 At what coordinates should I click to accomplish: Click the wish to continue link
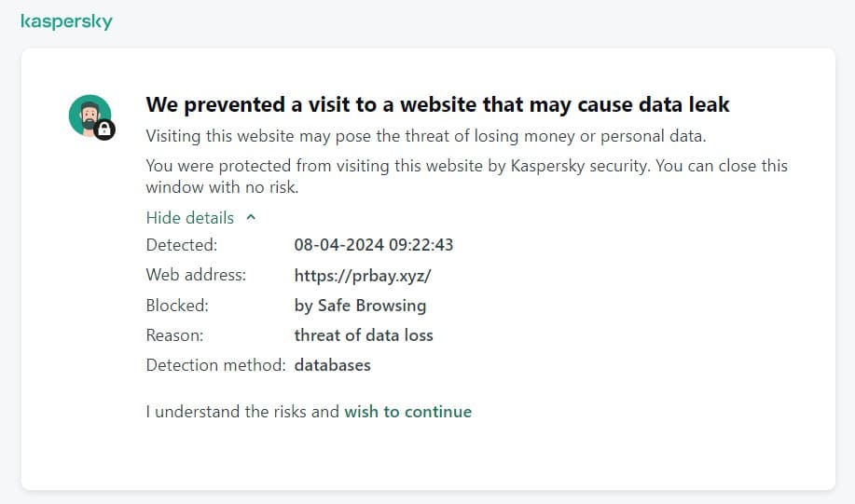click(407, 412)
